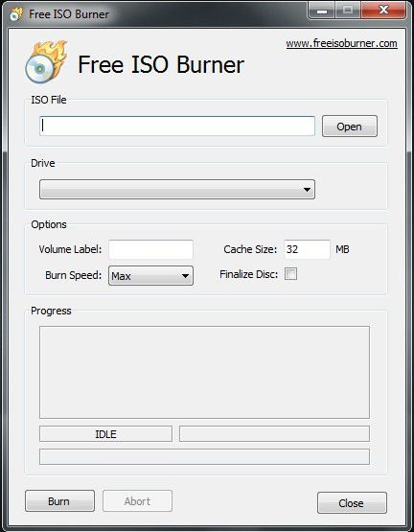The width and height of the screenshot is (414, 532).
Task: Click the MB unit label
Action: click(x=342, y=249)
